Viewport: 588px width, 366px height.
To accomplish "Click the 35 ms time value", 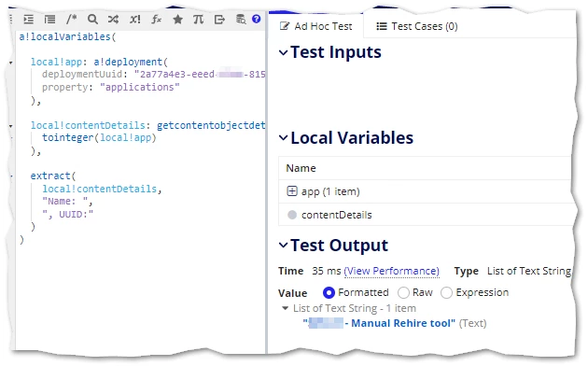I will point(327,271).
